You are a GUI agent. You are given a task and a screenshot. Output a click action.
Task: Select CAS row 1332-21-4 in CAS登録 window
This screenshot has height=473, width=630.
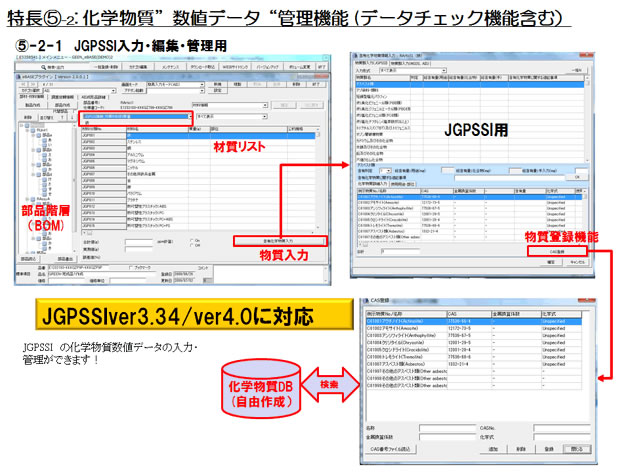click(474, 364)
